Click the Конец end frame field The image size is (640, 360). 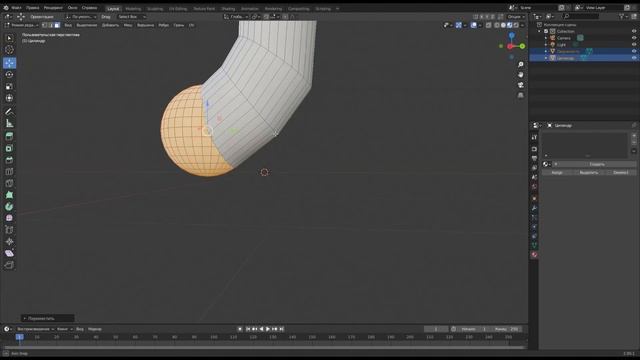(506, 329)
